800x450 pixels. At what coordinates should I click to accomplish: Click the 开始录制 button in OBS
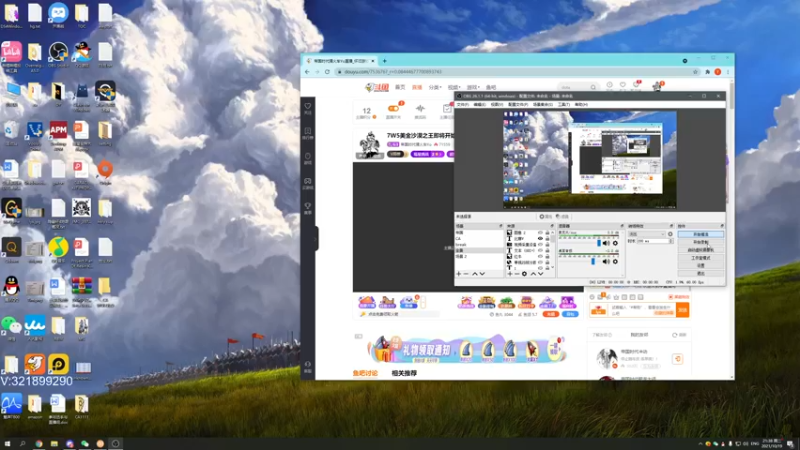point(701,242)
